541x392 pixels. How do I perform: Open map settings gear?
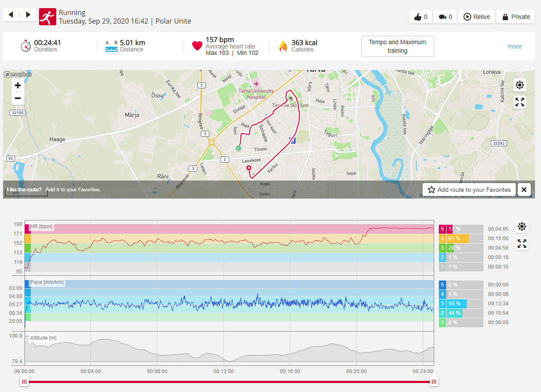tap(520, 85)
